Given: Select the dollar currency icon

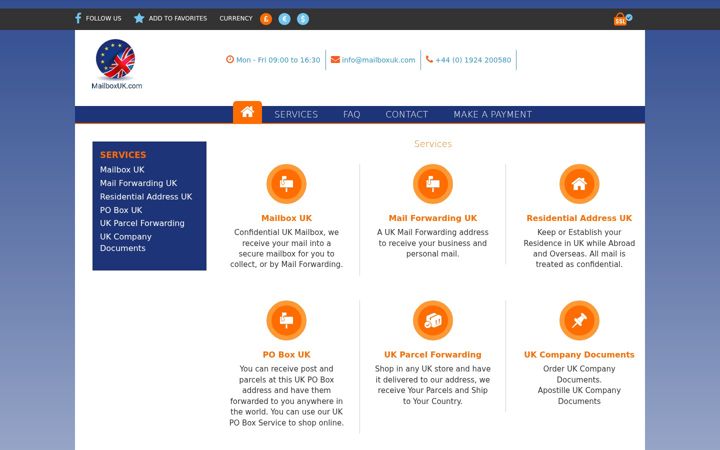Looking at the screenshot, I should [x=303, y=19].
